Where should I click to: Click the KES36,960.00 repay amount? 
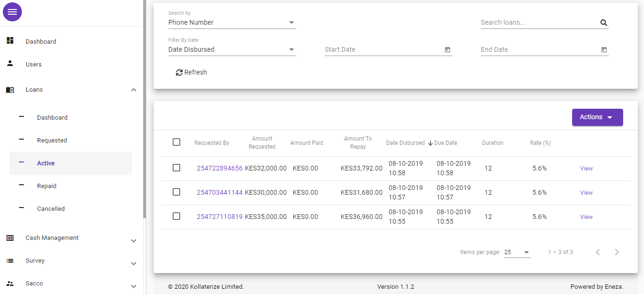point(361,217)
